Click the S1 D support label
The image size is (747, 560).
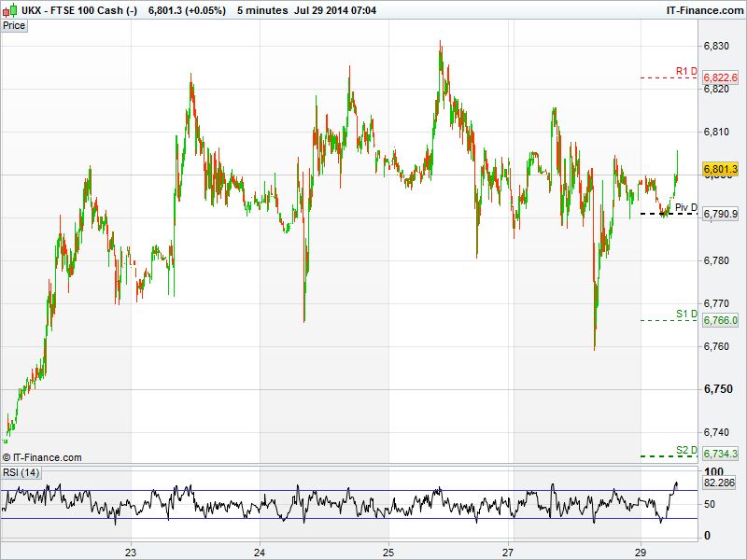click(686, 314)
